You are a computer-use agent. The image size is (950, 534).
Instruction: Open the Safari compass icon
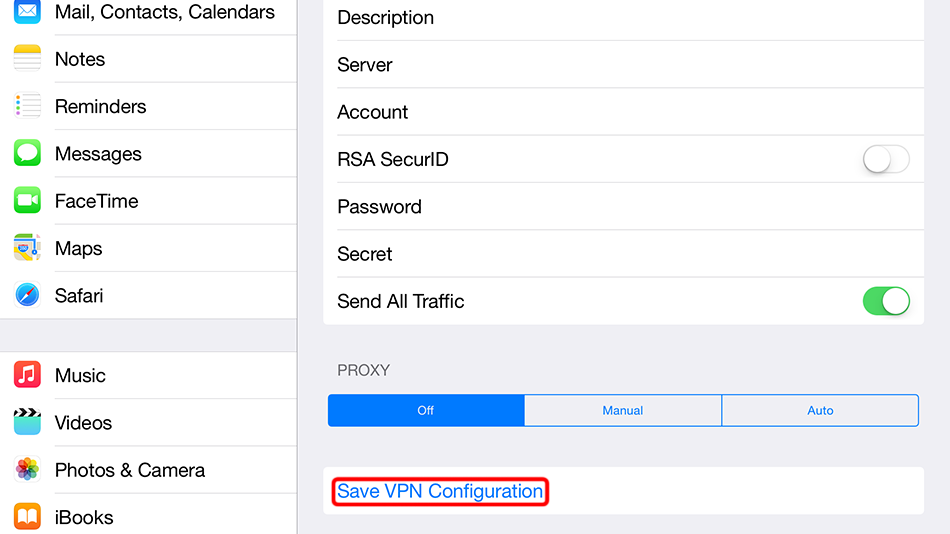pos(27,296)
